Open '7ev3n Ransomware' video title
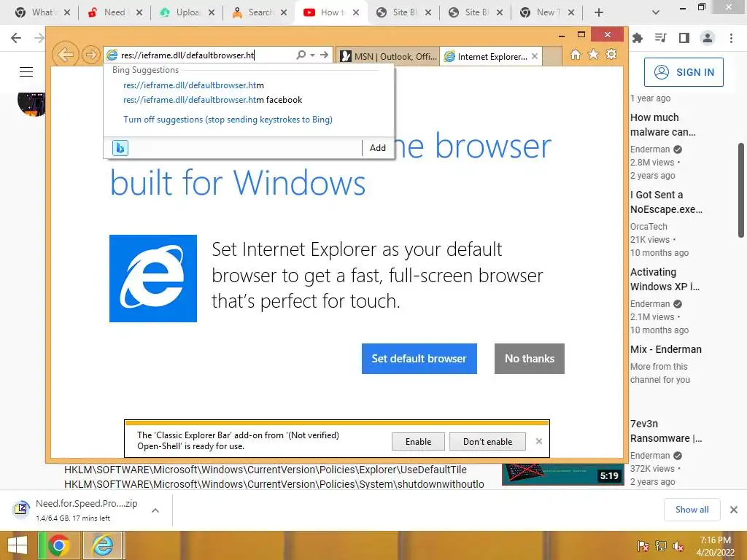This screenshot has width=747, height=560. pos(666,431)
